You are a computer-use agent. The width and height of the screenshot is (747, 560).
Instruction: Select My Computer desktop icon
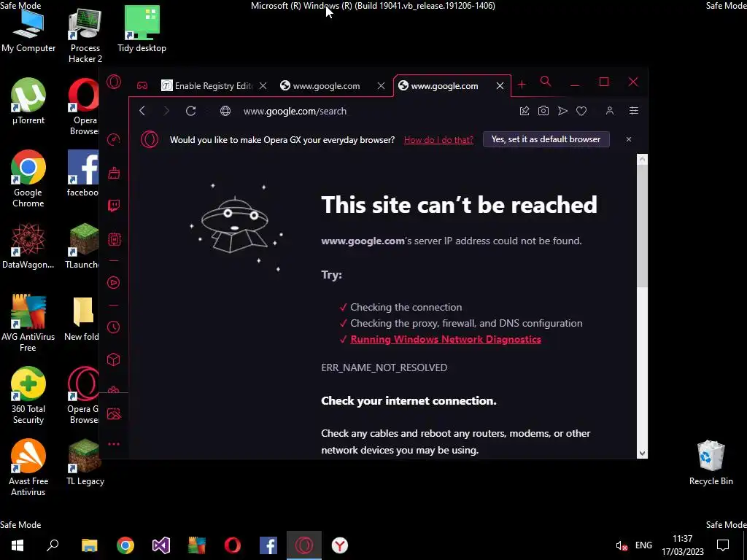pyautogui.click(x=28, y=29)
